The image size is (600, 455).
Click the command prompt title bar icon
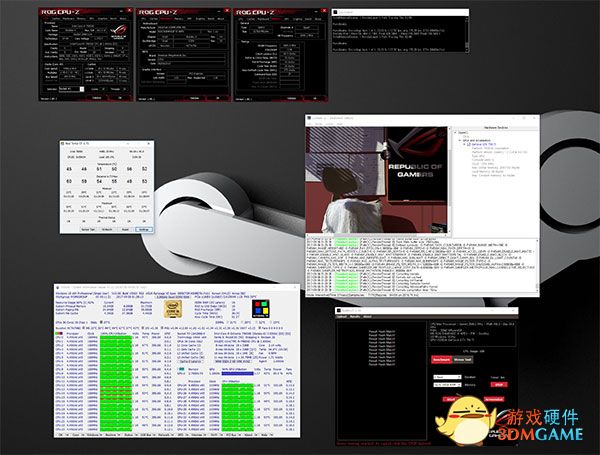[335, 12]
